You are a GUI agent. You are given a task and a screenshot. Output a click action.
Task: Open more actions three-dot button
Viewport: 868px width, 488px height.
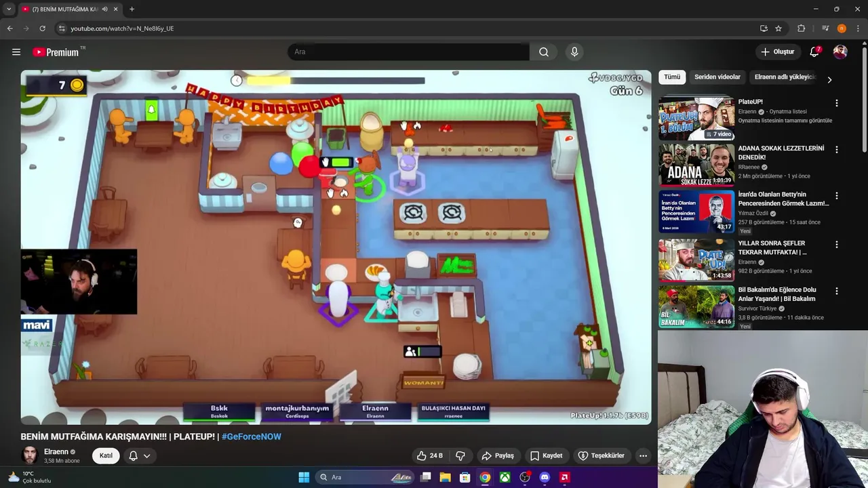pyautogui.click(x=643, y=455)
